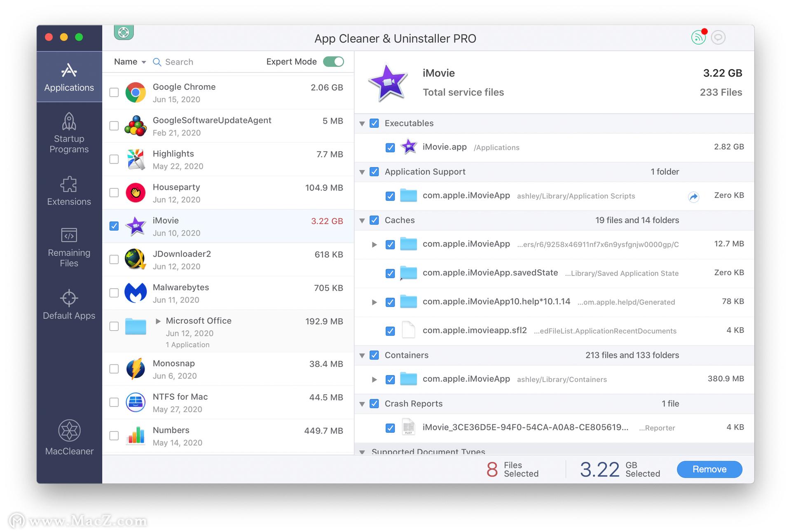Expand the Microsoft Office group
This screenshot has width=791, height=532.
[158, 321]
